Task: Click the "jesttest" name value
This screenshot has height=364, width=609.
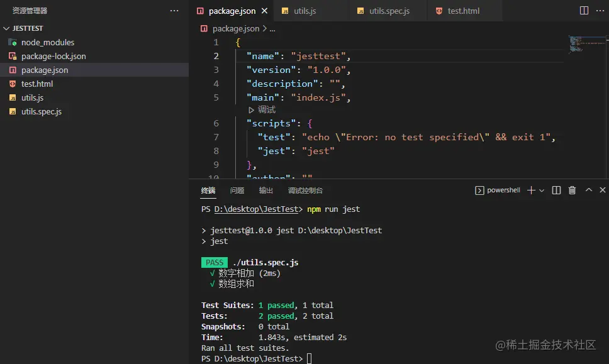Action: [318, 57]
